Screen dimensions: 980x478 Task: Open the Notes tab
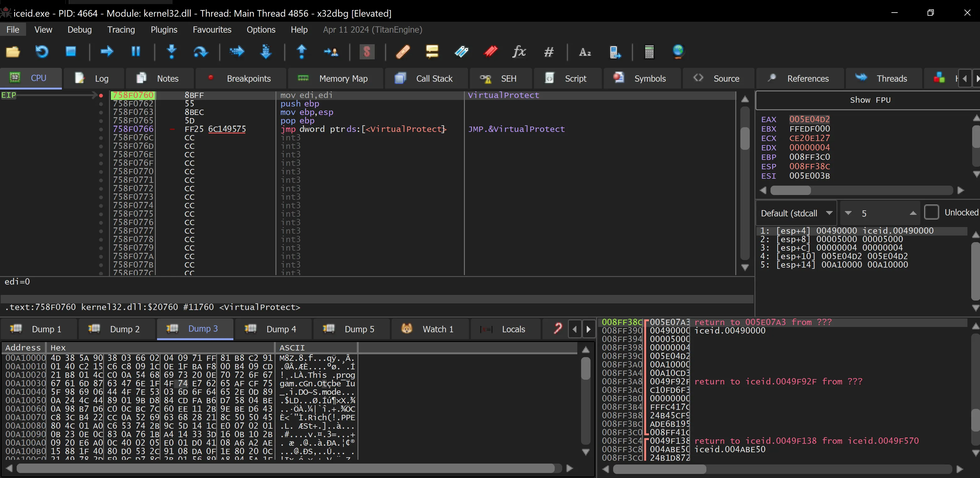[x=159, y=79]
